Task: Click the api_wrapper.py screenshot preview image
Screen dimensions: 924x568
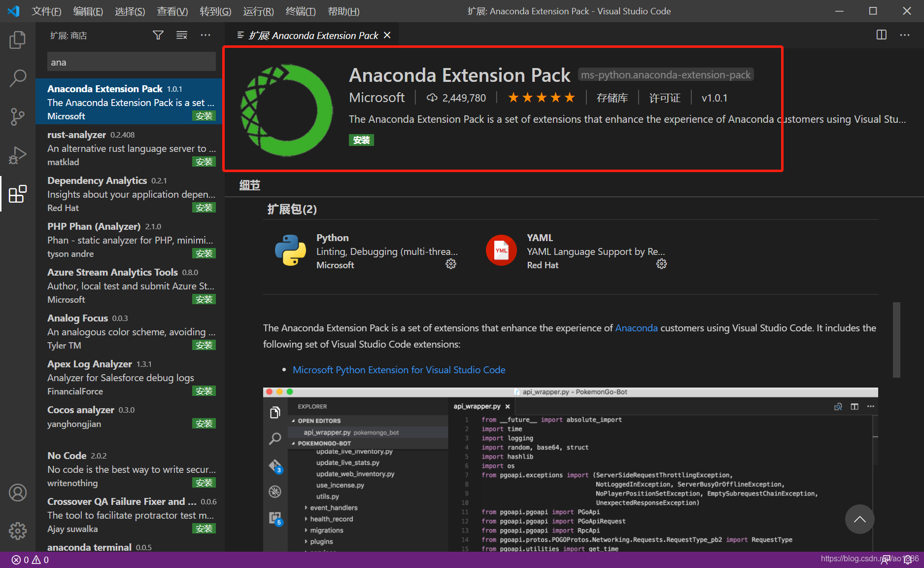Action: point(570,469)
